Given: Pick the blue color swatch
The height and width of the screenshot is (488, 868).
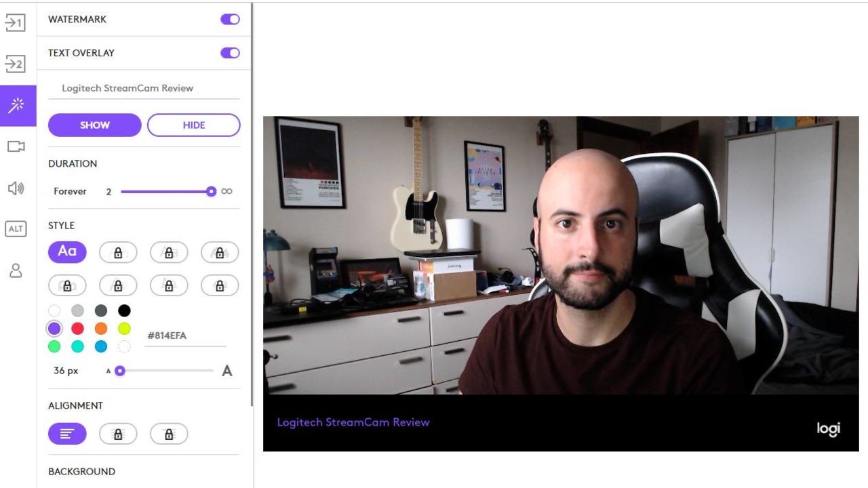Looking at the screenshot, I should pyautogui.click(x=101, y=346).
